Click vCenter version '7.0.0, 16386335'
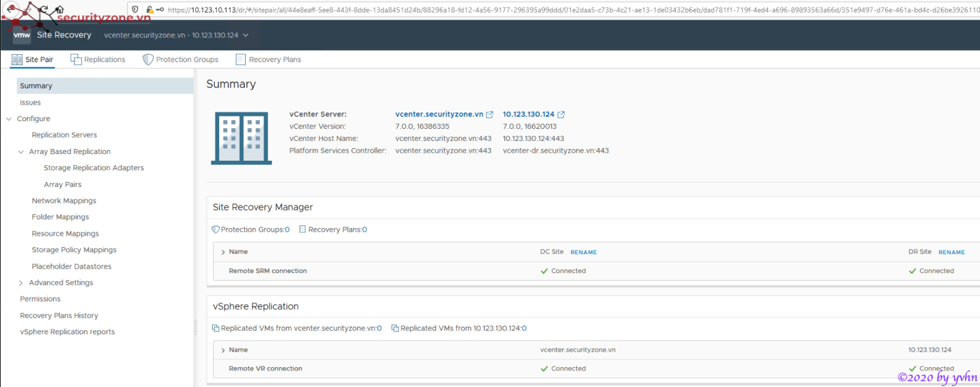Viewport: 980px width, 387px height. 422,127
